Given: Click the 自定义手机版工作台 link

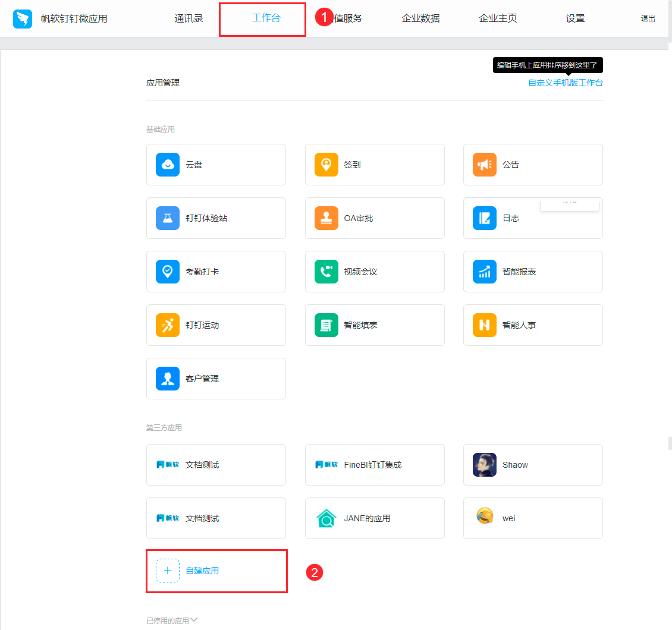Looking at the screenshot, I should pos(566,83).
